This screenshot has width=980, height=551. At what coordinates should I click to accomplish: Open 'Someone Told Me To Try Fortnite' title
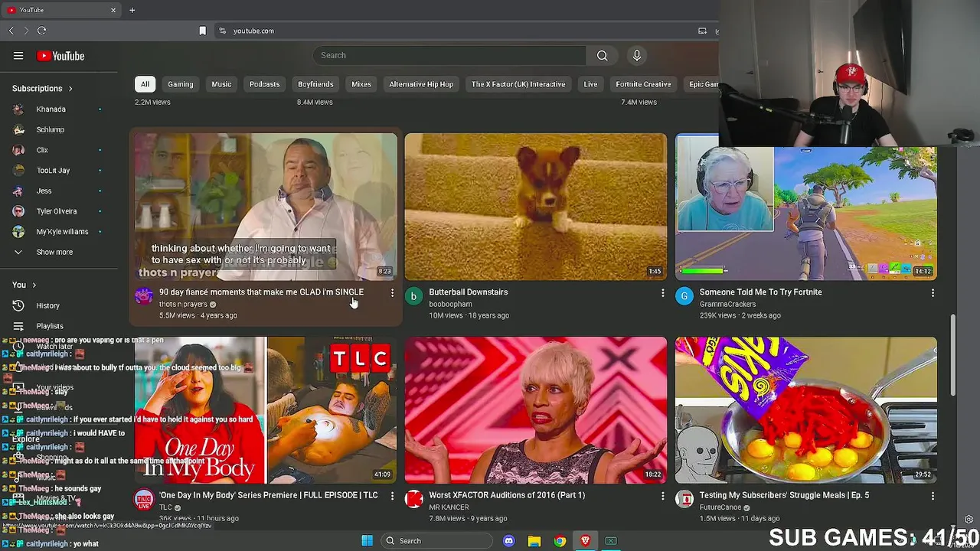[760, 292]
